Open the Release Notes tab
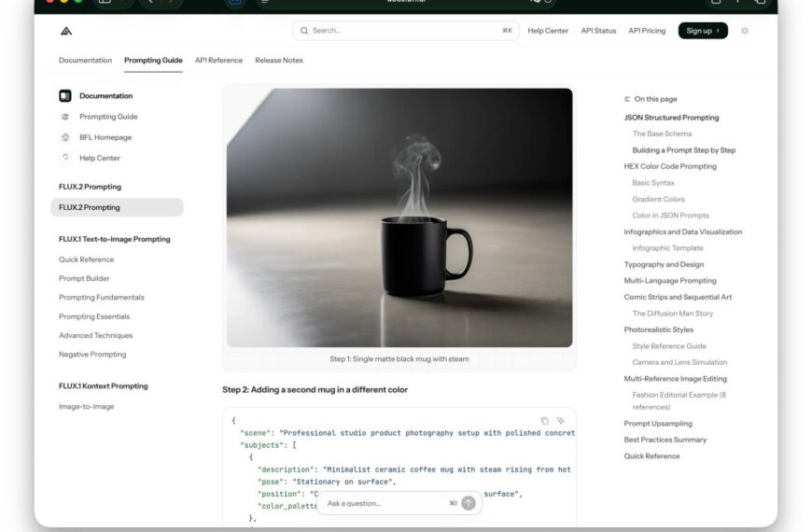This screenshot has width=812, height=532. 279,60
